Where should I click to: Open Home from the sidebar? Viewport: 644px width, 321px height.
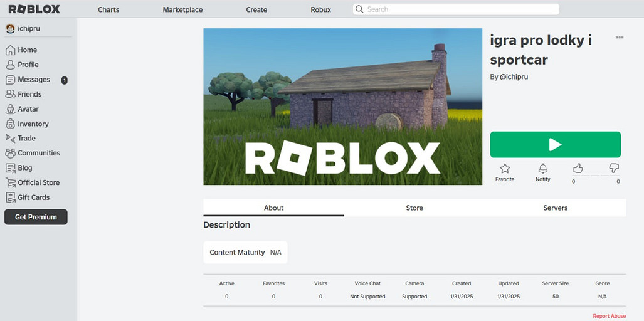click(27, 50)
